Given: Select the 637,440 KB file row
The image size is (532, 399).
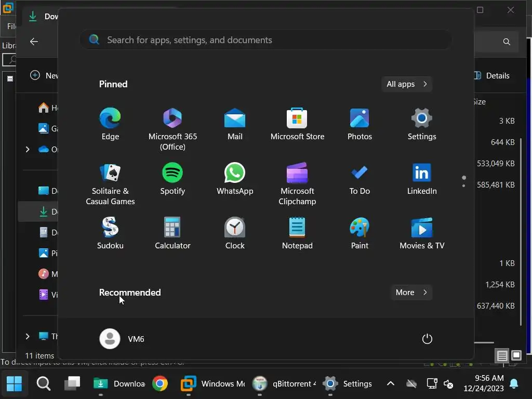Looking at the screenshot, I should 496,306.
